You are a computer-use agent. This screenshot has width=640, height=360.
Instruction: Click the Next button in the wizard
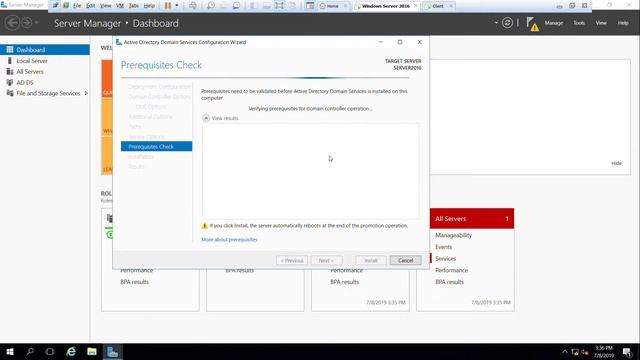point(327,260)
